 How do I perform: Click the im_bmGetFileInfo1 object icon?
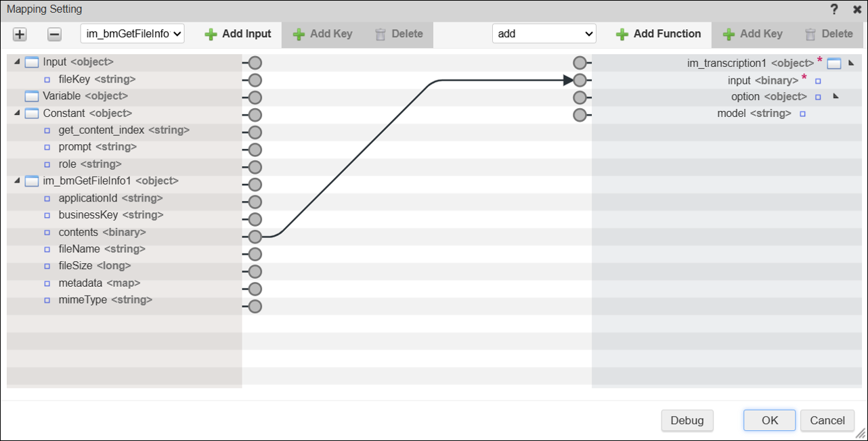coord(31,181)
